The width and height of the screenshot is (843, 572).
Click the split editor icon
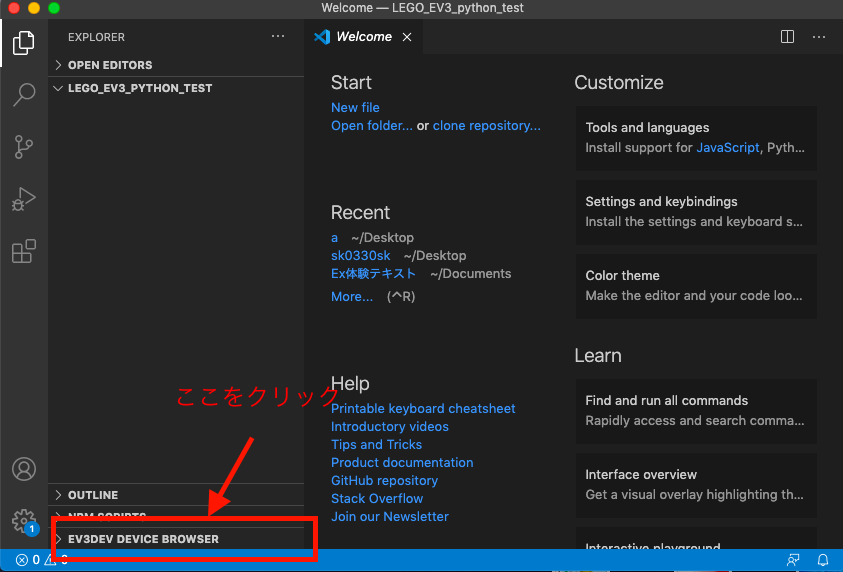[x=787, y=37]
